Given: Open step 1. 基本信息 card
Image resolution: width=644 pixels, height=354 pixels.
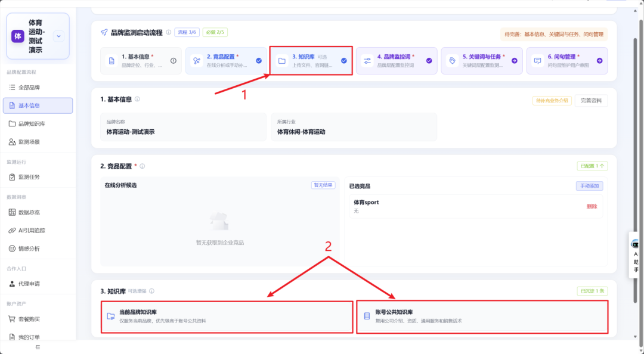Looking at the screenshot, I should pos(141,60).
